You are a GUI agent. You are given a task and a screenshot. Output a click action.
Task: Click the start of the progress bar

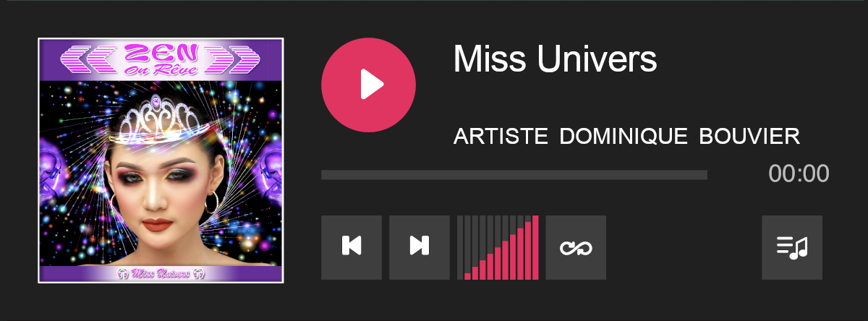coord(325,175)
